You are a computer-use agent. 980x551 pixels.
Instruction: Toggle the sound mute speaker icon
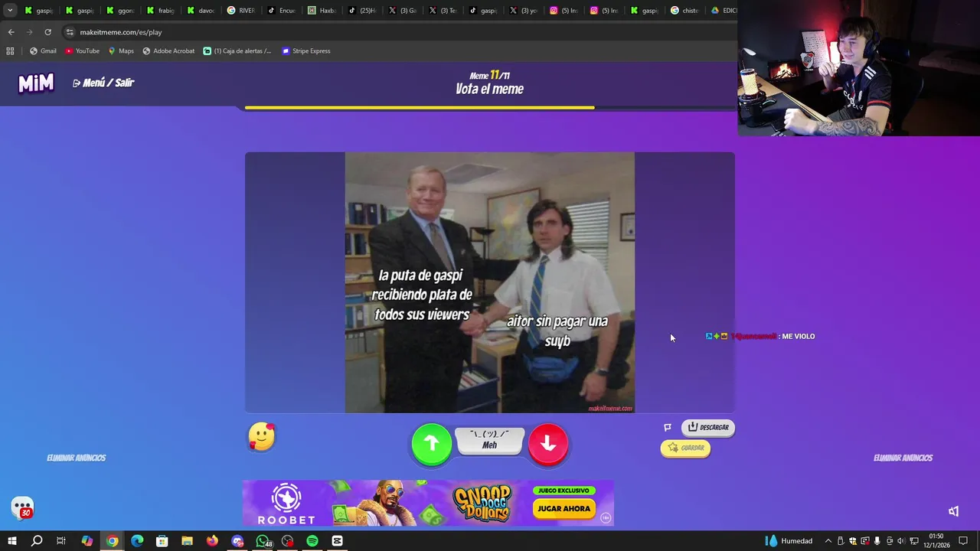click(954, 511)
